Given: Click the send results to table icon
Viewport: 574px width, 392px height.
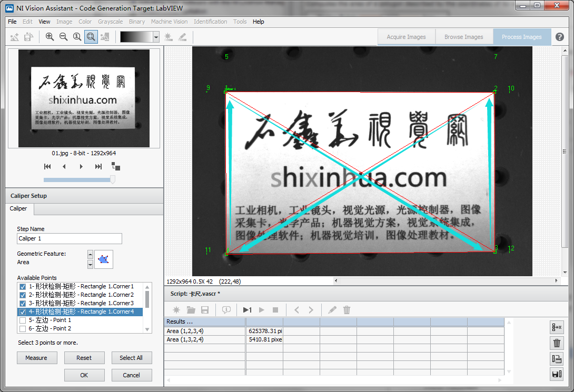Looking at the screenshot, I should pyautogui.click(x=557, y=359).
